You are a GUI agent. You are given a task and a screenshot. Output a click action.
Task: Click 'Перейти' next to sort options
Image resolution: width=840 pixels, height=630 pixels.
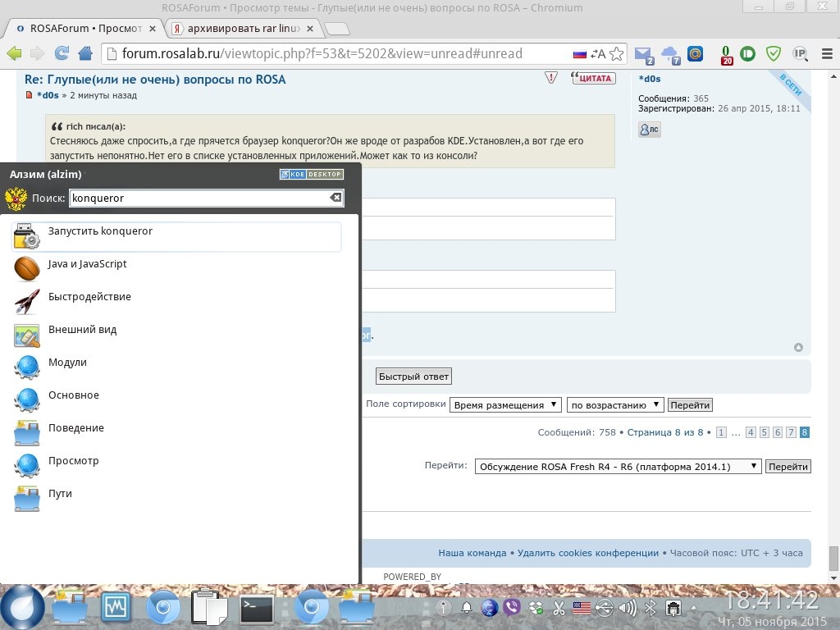pyautogui.click(x=690, y=405)
